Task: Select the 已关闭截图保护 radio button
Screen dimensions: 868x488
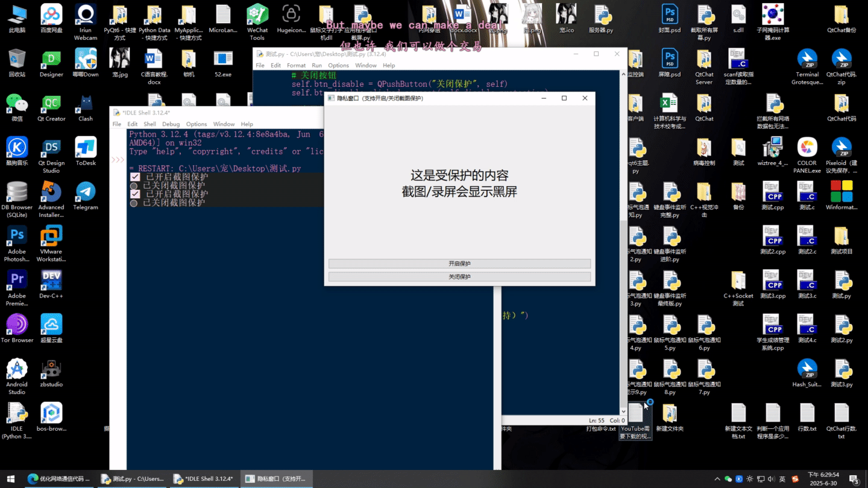Action: point(134,186)
